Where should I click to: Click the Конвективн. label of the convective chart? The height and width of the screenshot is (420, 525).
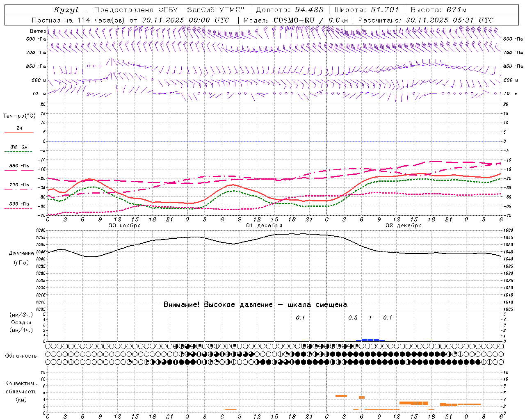click(21, 383)
